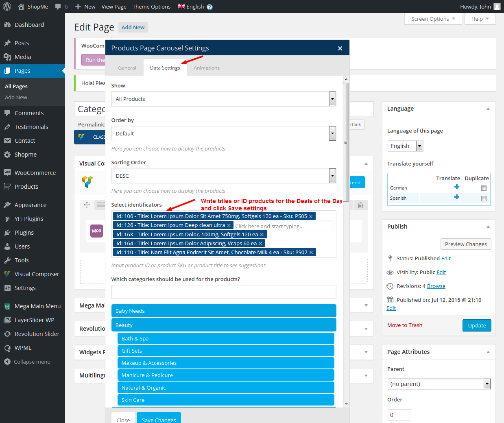
Task: Remove product Id 163 tag
Action: coord(262,235)
